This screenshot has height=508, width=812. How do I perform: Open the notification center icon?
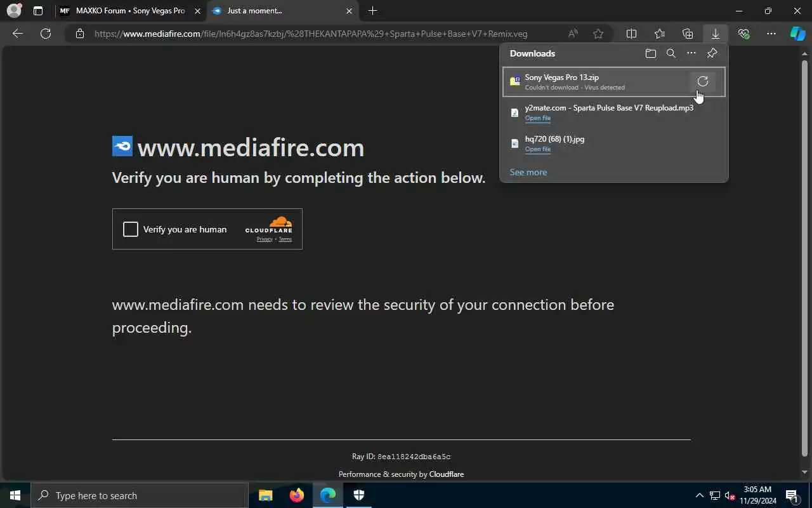pos(792,495)
